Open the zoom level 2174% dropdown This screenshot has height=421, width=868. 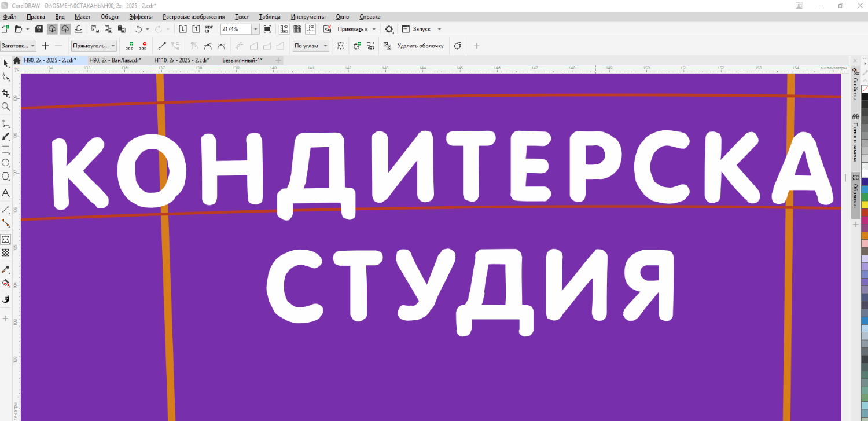coord(255,29)
